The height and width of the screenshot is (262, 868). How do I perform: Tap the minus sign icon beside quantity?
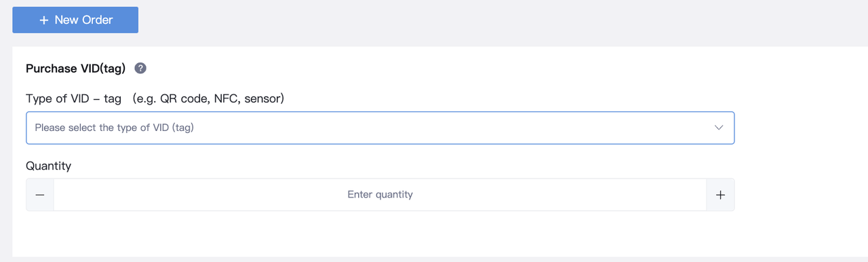[40, 195]
